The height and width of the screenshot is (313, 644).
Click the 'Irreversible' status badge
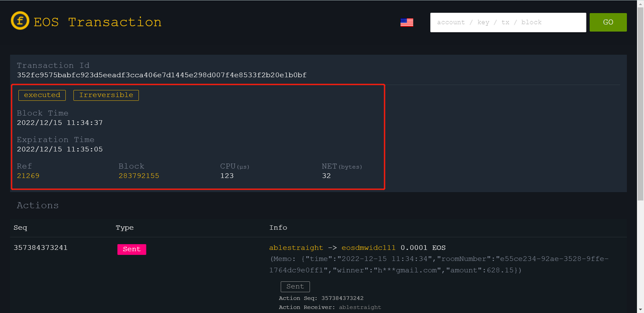[x=106, y=95]
